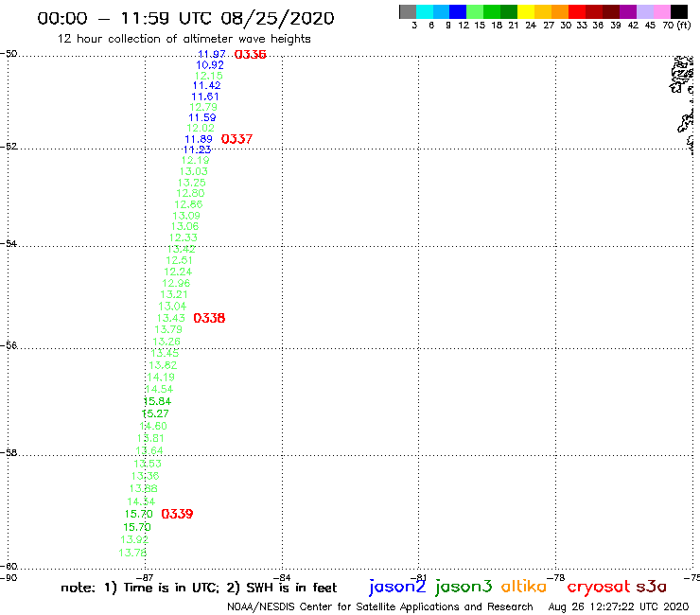The image size is (700, 615).
Task: Select the value 13.79
Action: coord(168,329)
